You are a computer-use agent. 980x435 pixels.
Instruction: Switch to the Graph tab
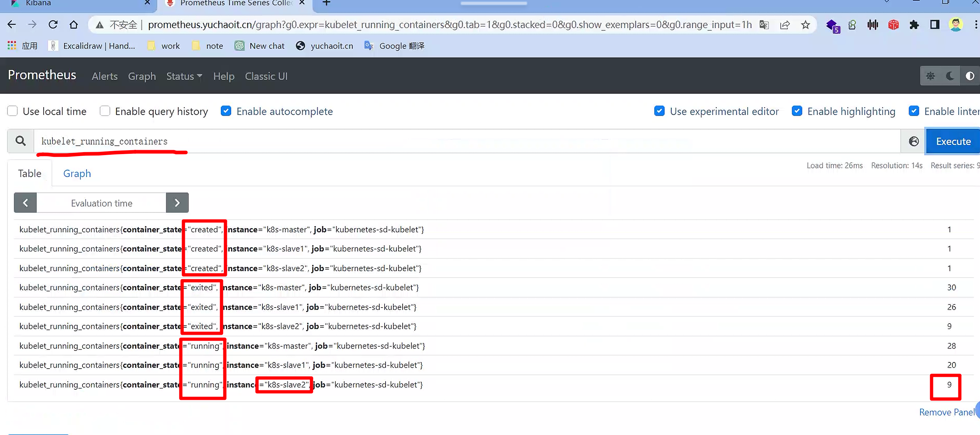(77, 173)
